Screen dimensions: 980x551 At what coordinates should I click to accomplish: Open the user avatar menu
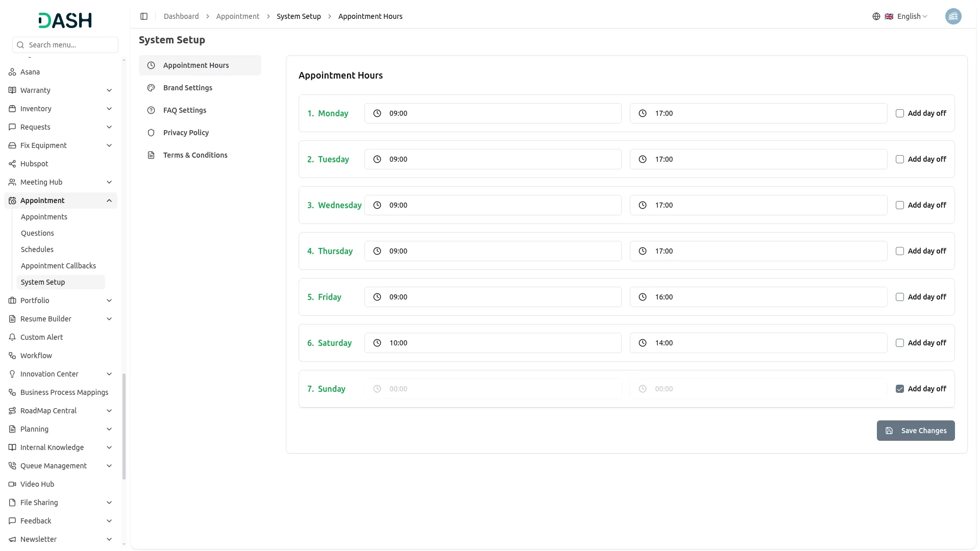[953, 16]
